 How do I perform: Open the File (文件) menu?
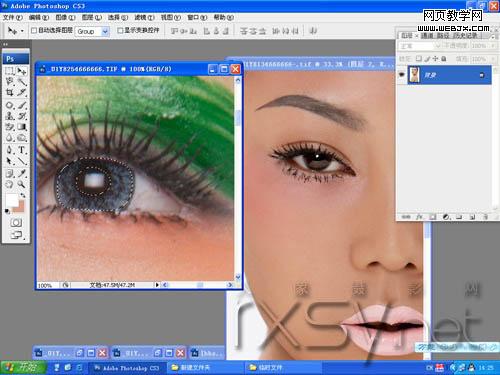click(13, 17)
